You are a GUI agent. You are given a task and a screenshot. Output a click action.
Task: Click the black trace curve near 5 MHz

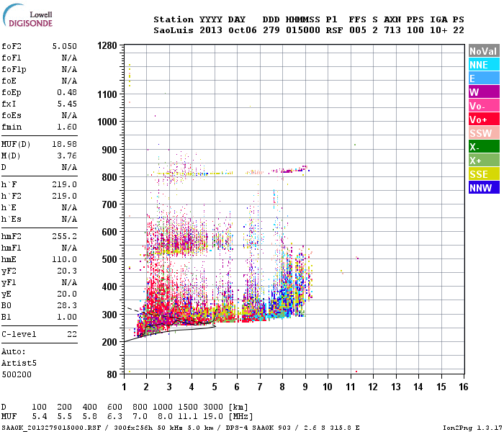[214, 320]
